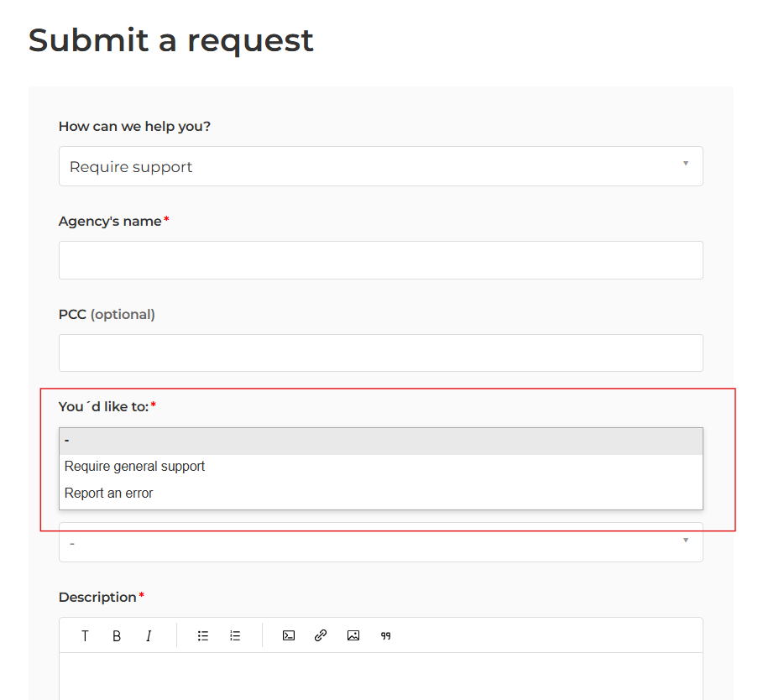Screen dimensions: 758x700
Task: Click the 'You´d like to:' label
Action: (103, 407)
